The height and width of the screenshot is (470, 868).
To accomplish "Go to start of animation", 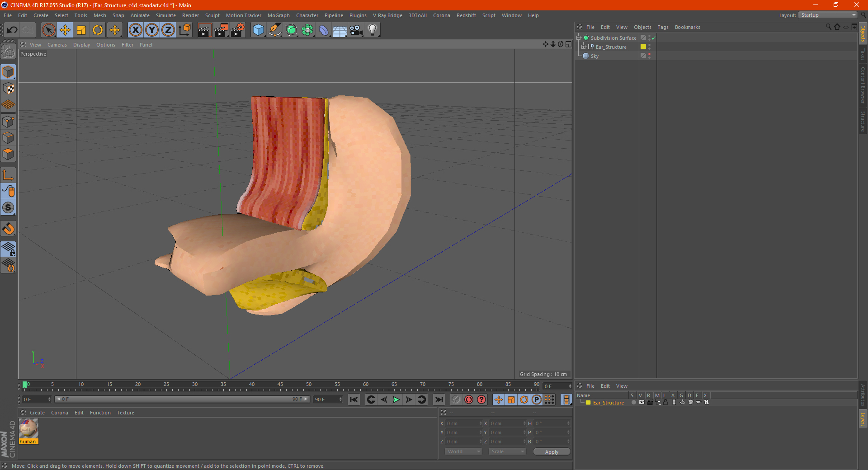I will point(354,399).
